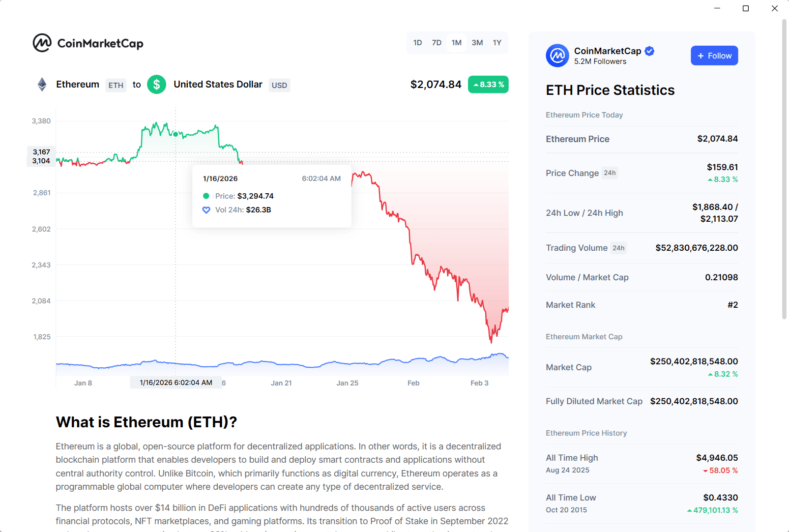The height and width of the screenshot is (532, 789).
Task: Show the 3M price chart
Action: coord(477,43)
